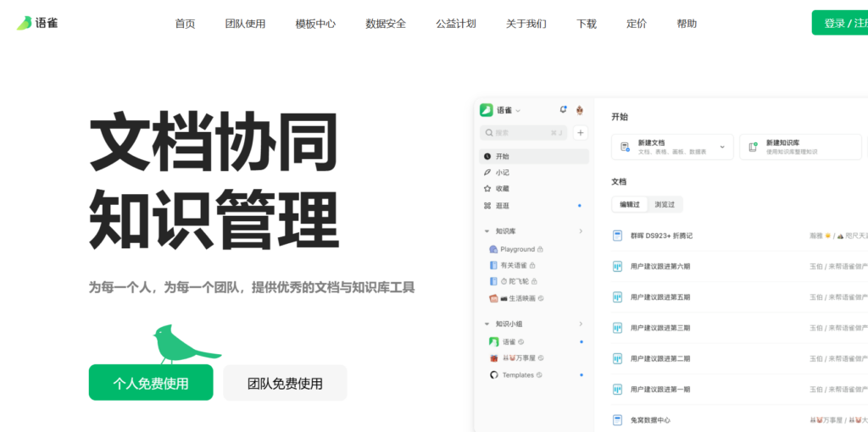
Task: Open 小记 via its feather icon
Action: click(x=487, y=173)
